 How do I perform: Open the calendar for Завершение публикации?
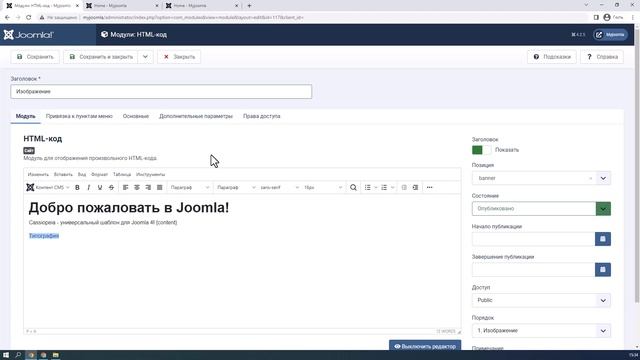click(x=603, y=269)
